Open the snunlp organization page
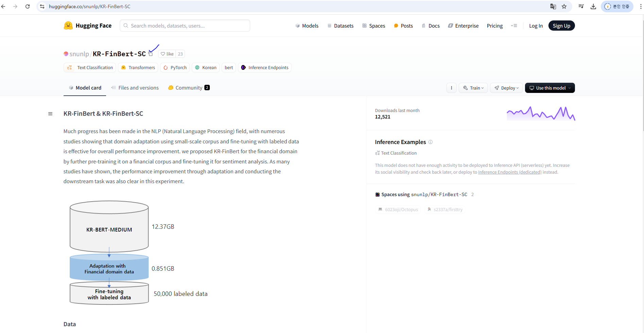 [79, 54]
